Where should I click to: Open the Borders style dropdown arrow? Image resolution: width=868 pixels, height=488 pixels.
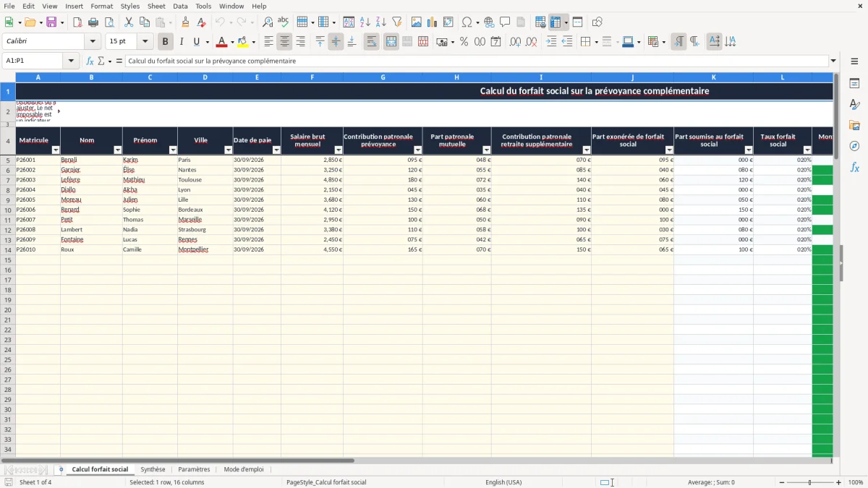595,42
